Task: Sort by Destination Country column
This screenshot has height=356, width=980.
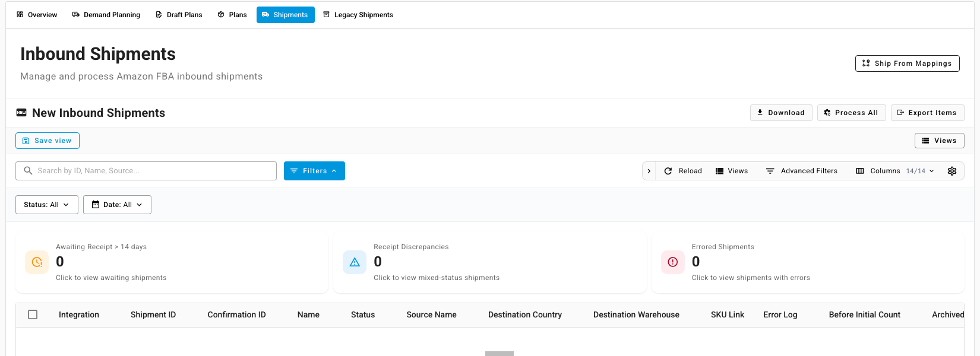Action: click(525, 315)
